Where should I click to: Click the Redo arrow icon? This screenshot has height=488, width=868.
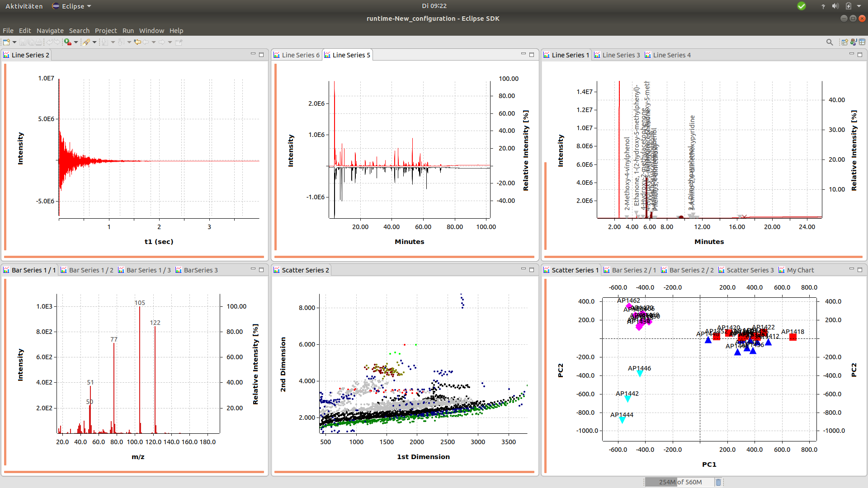click(57, 42)
